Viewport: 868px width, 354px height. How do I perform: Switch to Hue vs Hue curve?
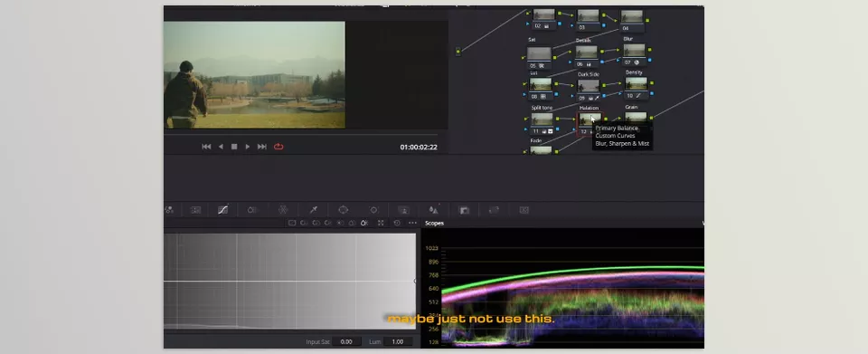click(305, 223)
